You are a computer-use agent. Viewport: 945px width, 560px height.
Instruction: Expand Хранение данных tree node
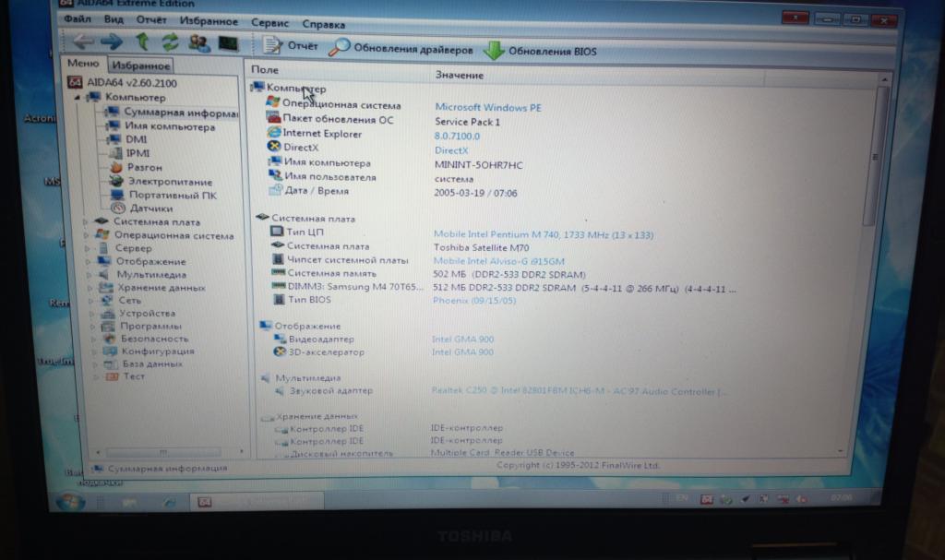[x=91, y=288]
